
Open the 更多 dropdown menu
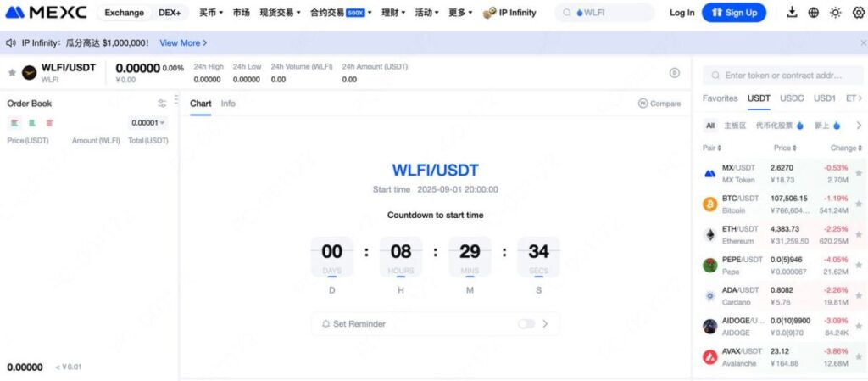point(460,12)
